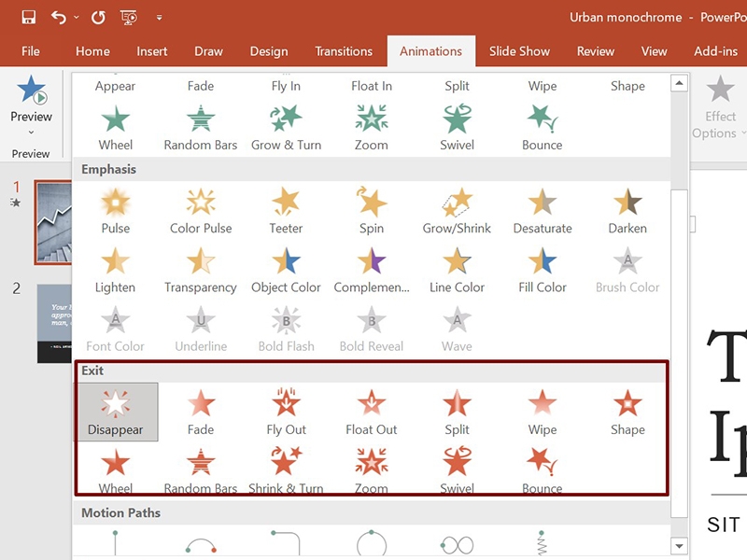This screenshot has height=560, width=747.
Task: Apply the Transparency emphasis effect
Action: click(201, 270)
